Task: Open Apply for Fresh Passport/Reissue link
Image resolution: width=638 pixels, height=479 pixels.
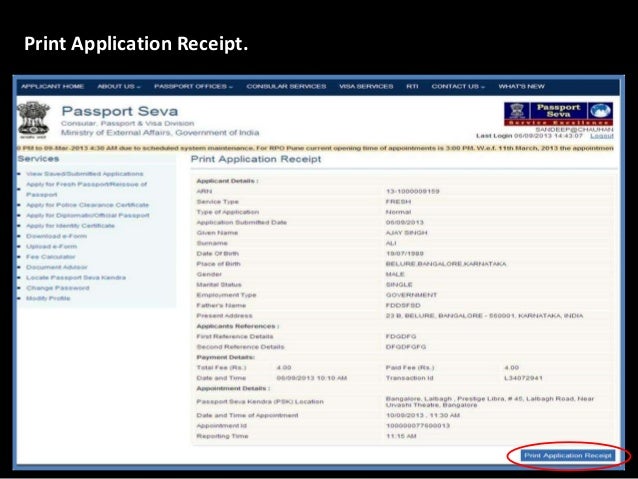Action: point(86,189)
